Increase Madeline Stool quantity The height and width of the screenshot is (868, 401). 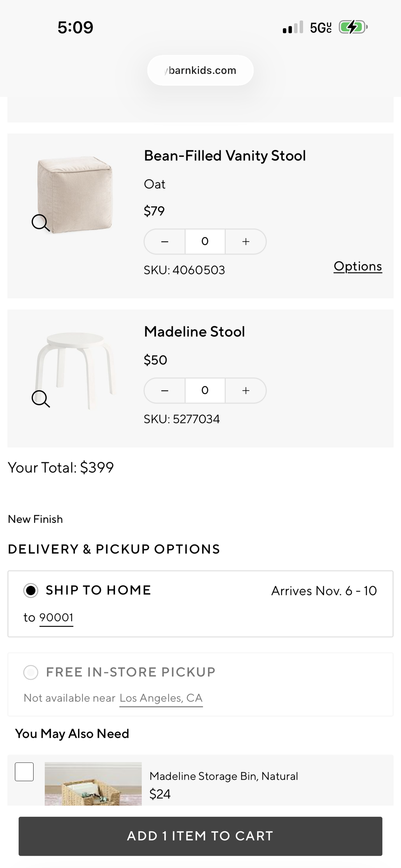tap(246, 391)
